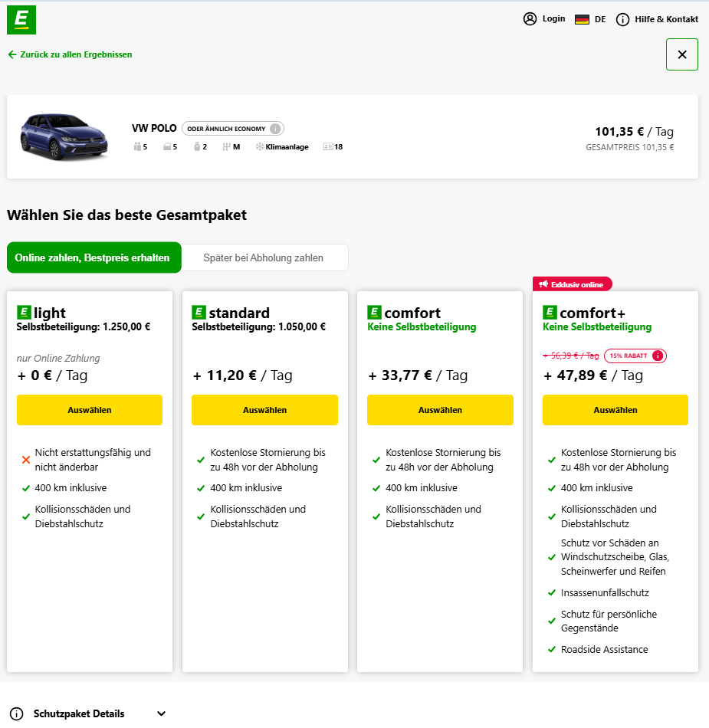
Task: Close the package selection with X
Action: 682,54
